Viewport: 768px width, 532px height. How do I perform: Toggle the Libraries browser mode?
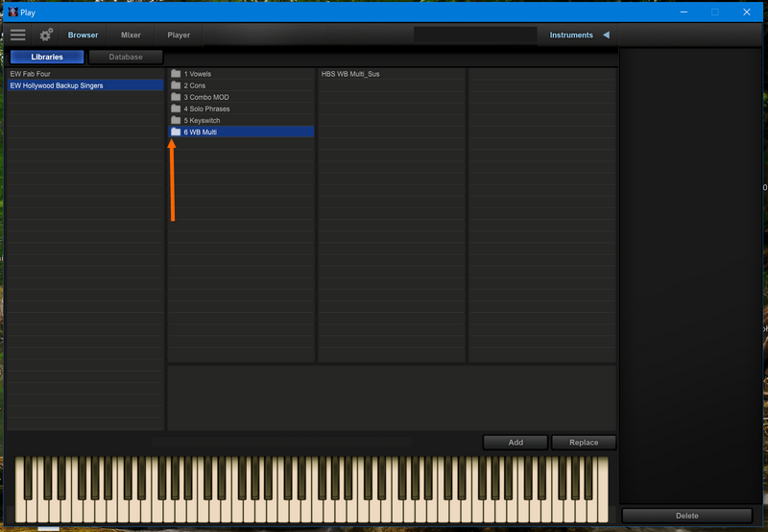[47, 58]
